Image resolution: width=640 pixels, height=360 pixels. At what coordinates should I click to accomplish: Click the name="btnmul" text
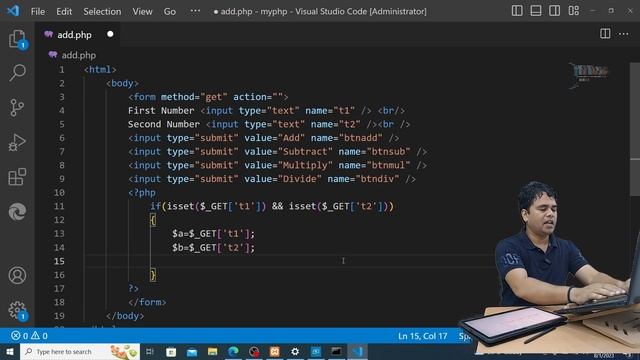click(374, 165)
